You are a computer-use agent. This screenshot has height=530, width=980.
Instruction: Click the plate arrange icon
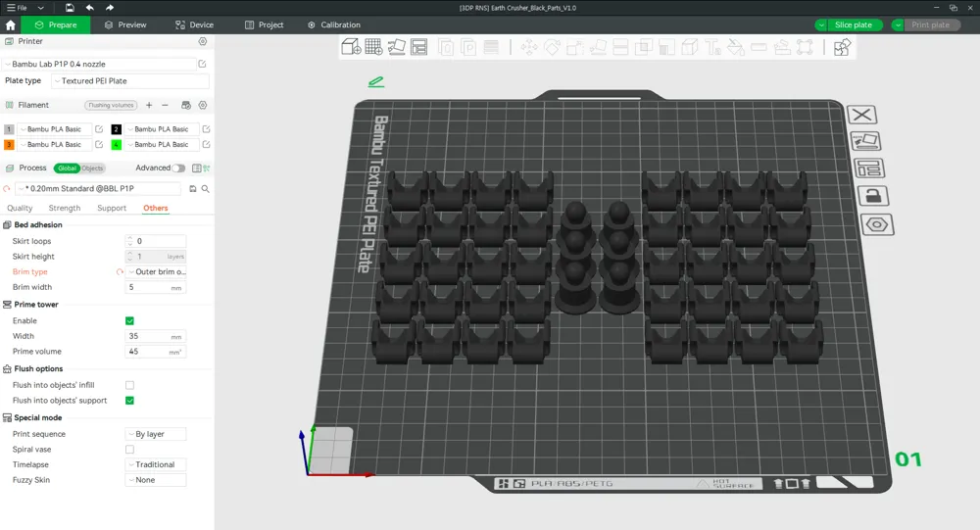pyautogui.click(x=868, y=169)
